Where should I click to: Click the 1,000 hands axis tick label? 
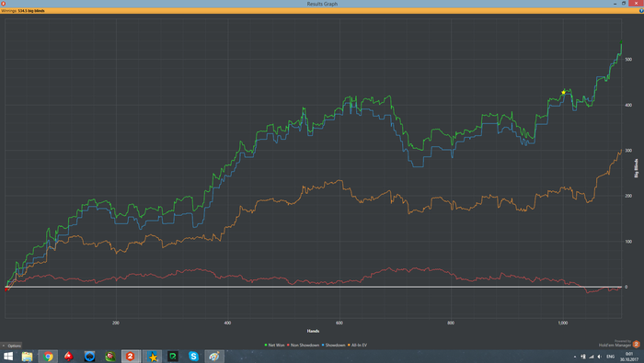[563, 323]
